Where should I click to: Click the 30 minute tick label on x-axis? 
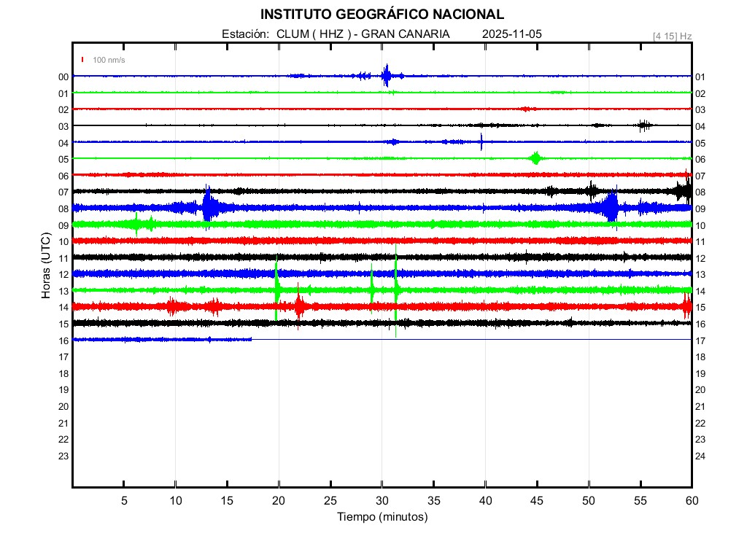pos(382,500)
